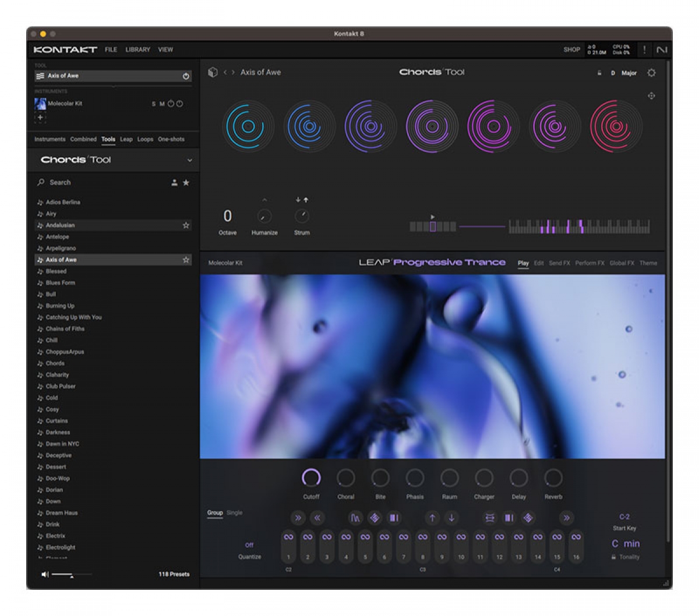The width and height of the screenshot is (699, 616).
Task: Click the exclamation warning icon
Action: pyautogui.click(x=644, y=50)
